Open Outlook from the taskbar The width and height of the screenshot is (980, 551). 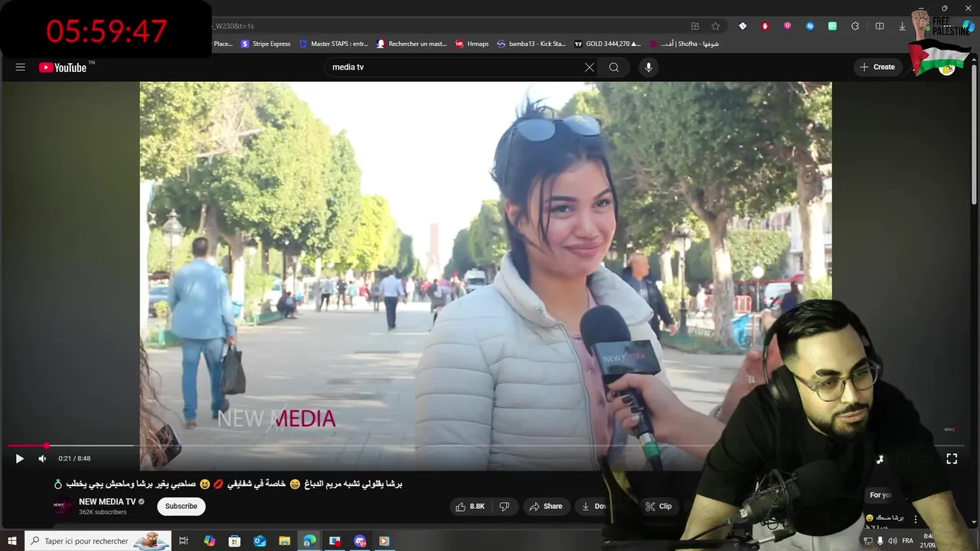[260, 541]
